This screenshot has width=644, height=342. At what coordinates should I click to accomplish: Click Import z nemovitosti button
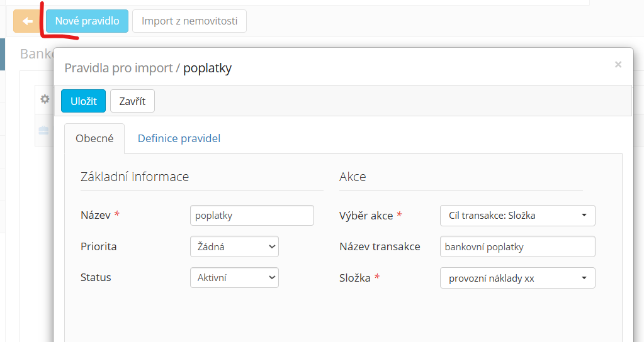(189, 21)
